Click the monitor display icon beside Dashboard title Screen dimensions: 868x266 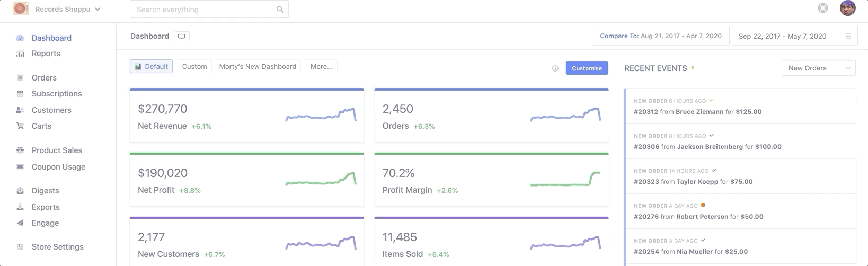pyautogui.click(x=181, y=37)
